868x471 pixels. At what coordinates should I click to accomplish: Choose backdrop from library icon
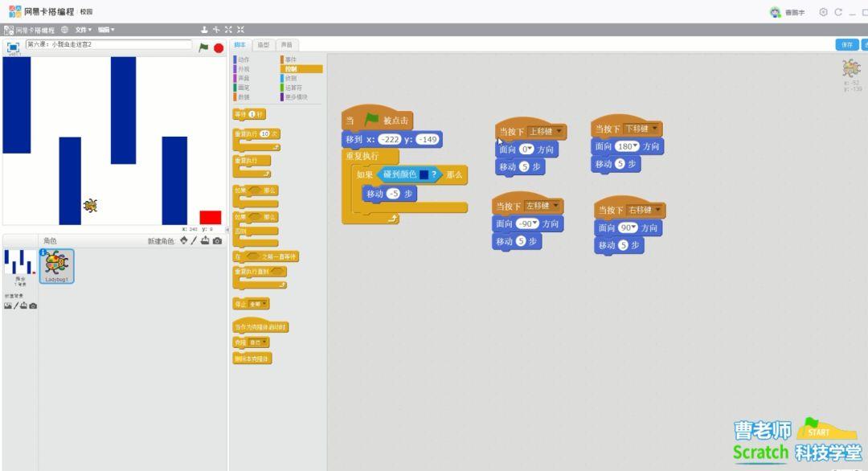(x=8, y=306)
